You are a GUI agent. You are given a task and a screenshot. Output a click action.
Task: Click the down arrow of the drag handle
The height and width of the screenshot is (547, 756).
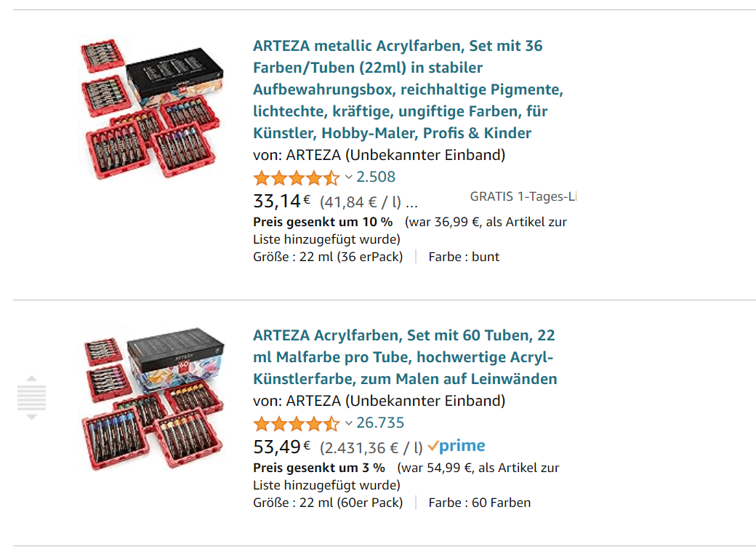click(x=31, y=417)
